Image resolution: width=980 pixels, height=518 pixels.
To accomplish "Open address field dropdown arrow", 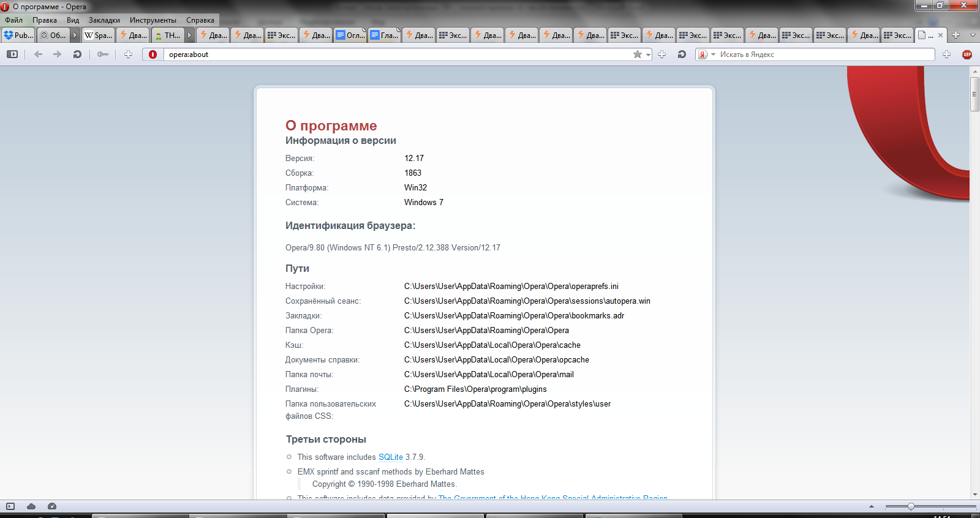I will (648, 54).
